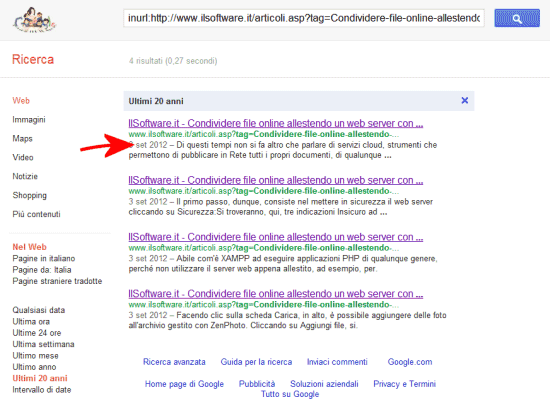Open result title above 'Di questi tempi' snippet

point(276,123)
